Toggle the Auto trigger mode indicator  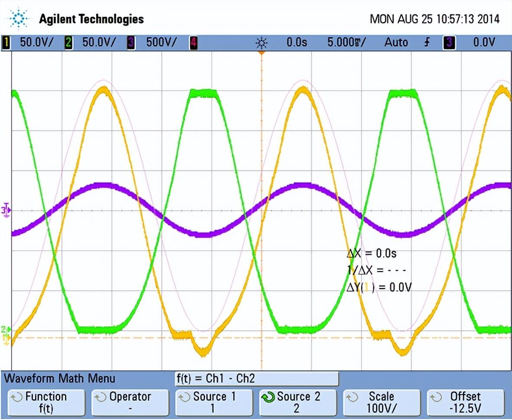coord(396,42)
